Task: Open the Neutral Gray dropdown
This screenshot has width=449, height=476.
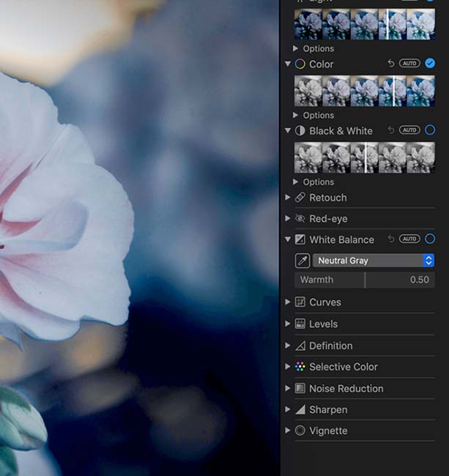Action: coord(374,261)
